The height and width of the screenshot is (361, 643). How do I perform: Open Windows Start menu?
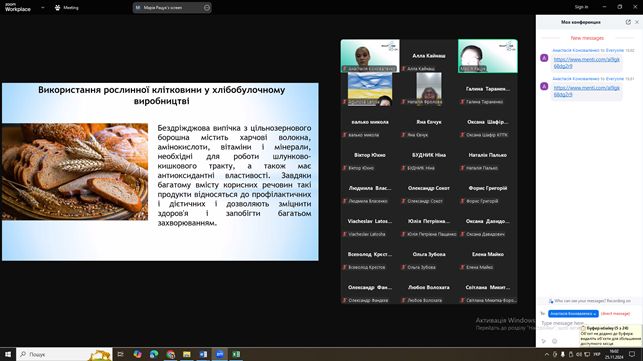point(8,354)
